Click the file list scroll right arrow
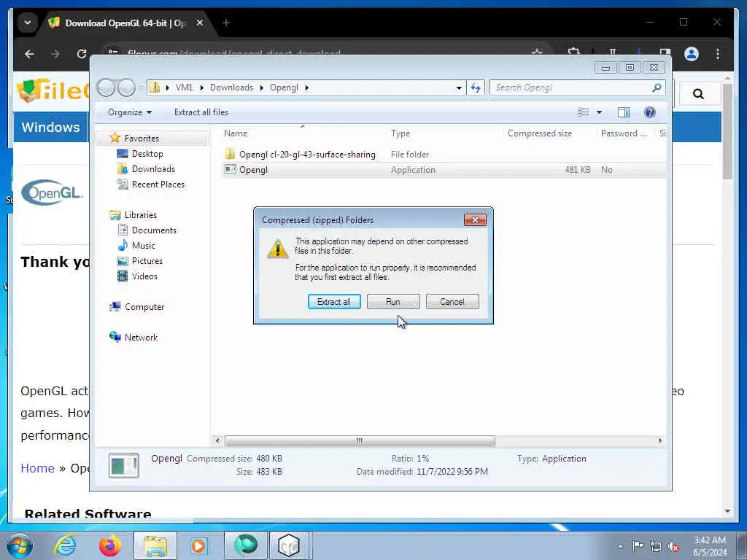The width and height of the screenshot is (747, 560). (x=660, y=441)
